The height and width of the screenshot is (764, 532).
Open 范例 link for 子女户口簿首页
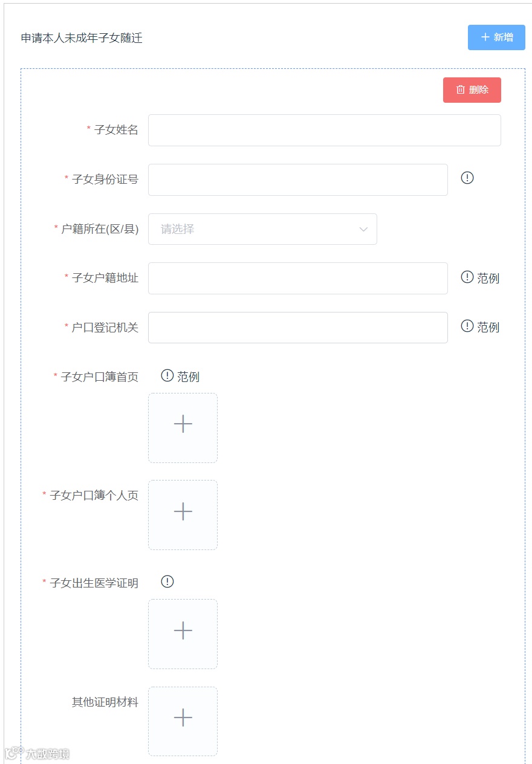coord(188,377)
